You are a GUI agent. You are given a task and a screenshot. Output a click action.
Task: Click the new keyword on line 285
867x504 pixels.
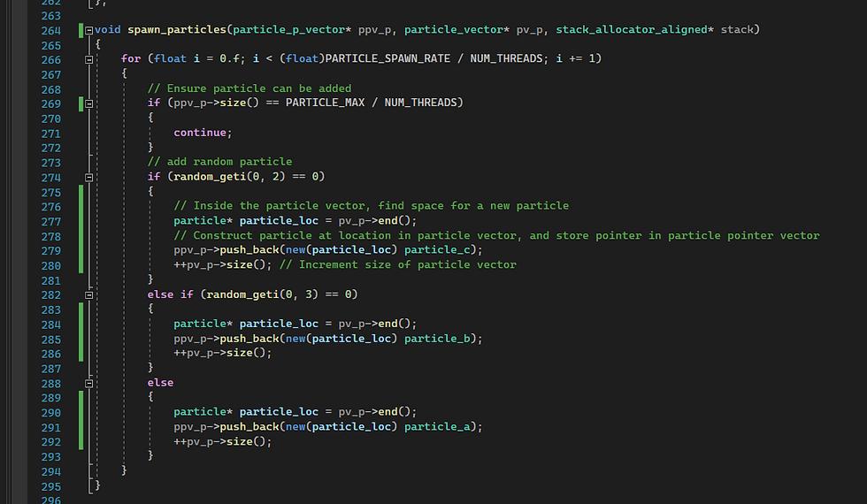[x=295, y=338]
